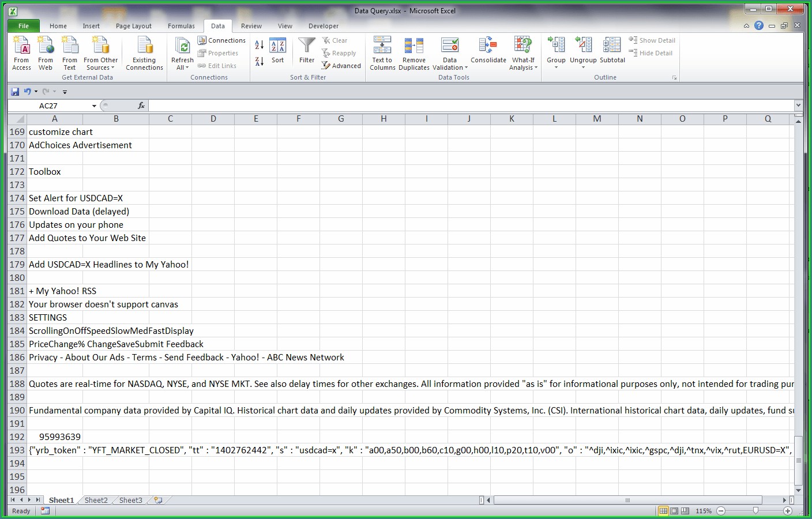Zoom in with plus button
This screenshot has width=812, height=519.
pyautogui.click(x=788, y=511)
